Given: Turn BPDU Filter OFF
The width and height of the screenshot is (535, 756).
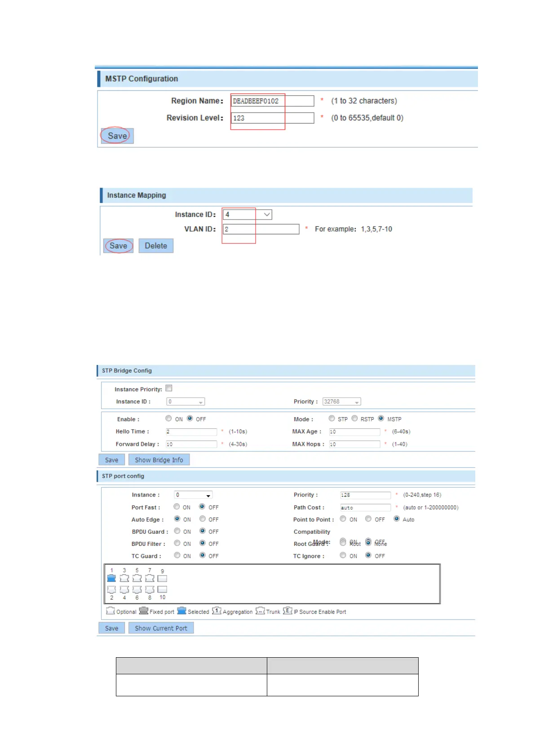Looking at the screenshot, I should coord(203,543).
